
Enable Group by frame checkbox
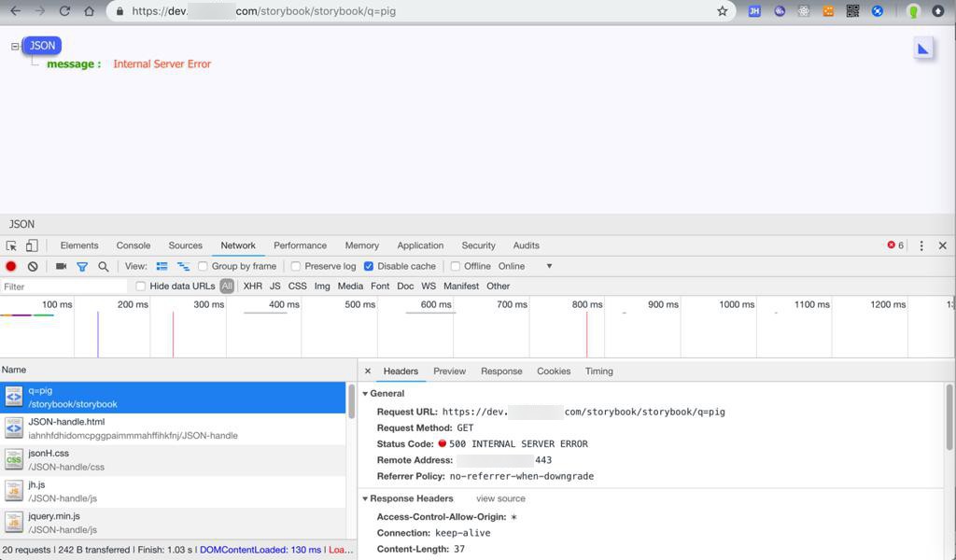(x=203, y=266)
